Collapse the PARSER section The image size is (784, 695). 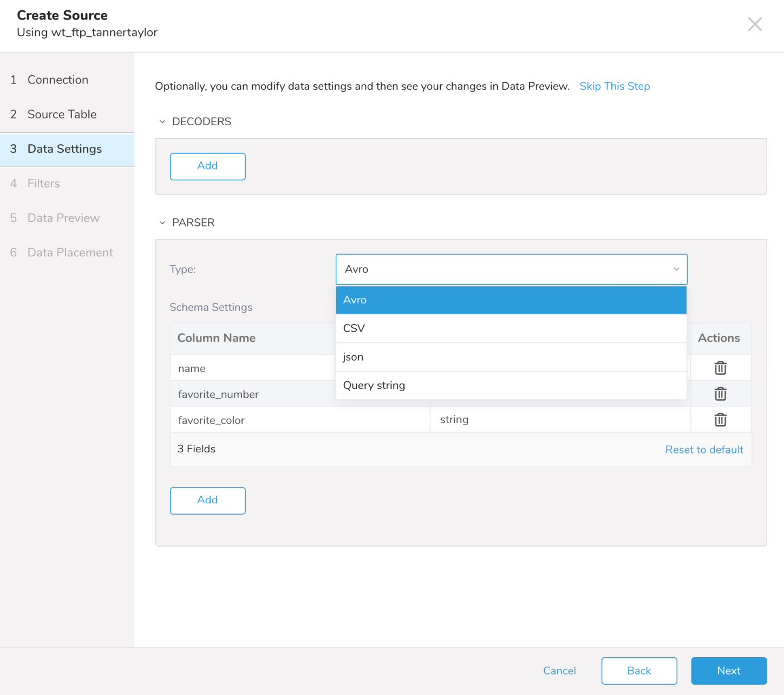pos(162,223)
